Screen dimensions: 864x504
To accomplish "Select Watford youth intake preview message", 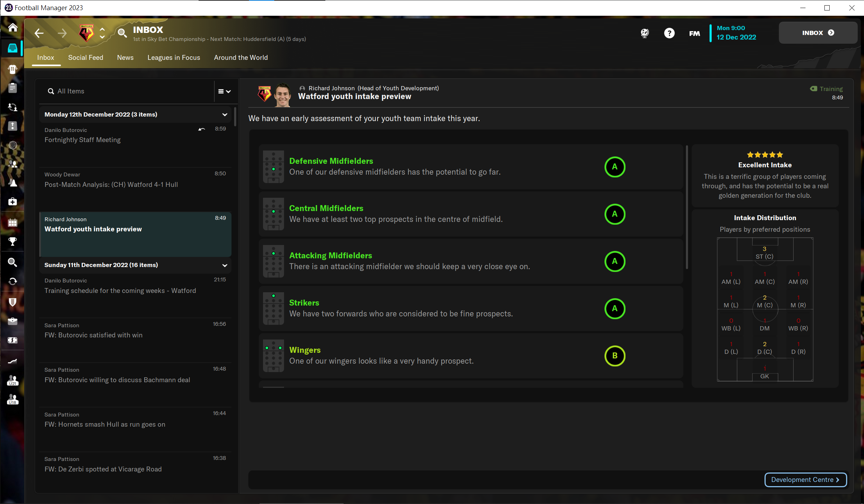I will [x=135, y=234].
